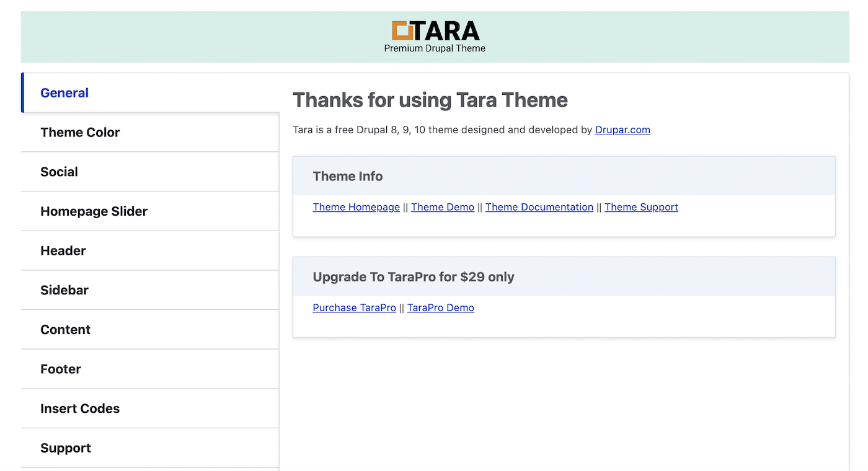
Task: Select the Content settings tab
Action: [65, 329]
